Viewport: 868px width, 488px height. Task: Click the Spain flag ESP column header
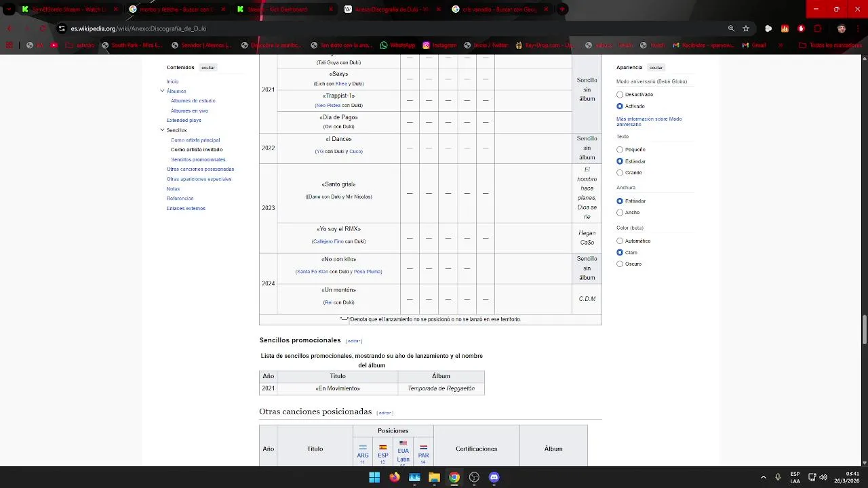tap(383, 451)
